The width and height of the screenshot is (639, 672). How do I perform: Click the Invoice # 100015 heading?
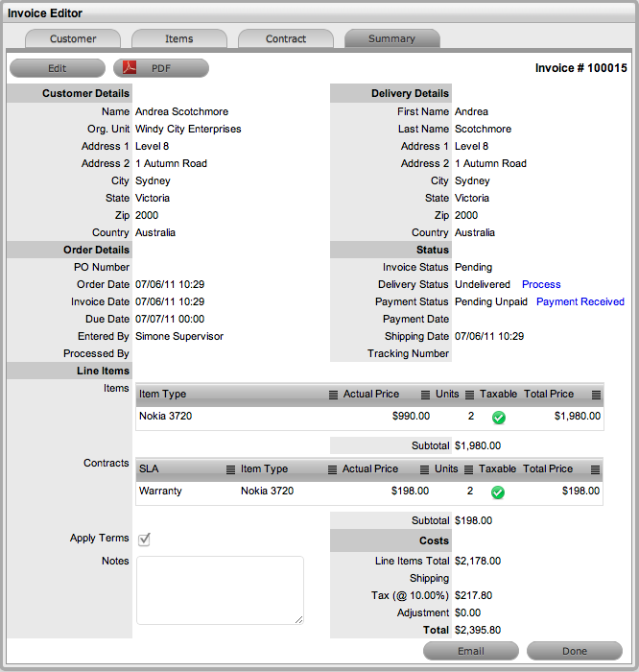tap(580, 68)
